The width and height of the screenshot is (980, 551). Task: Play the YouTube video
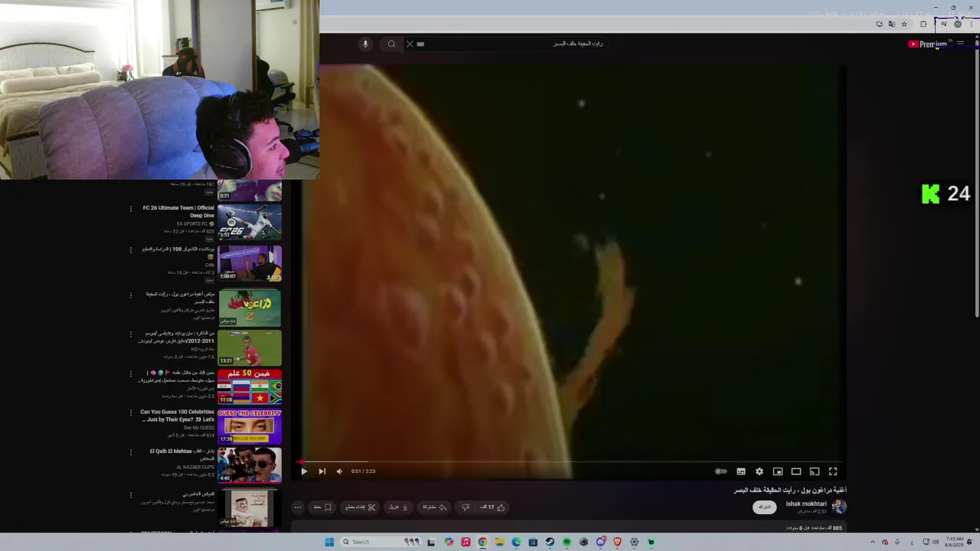[304, 471]
